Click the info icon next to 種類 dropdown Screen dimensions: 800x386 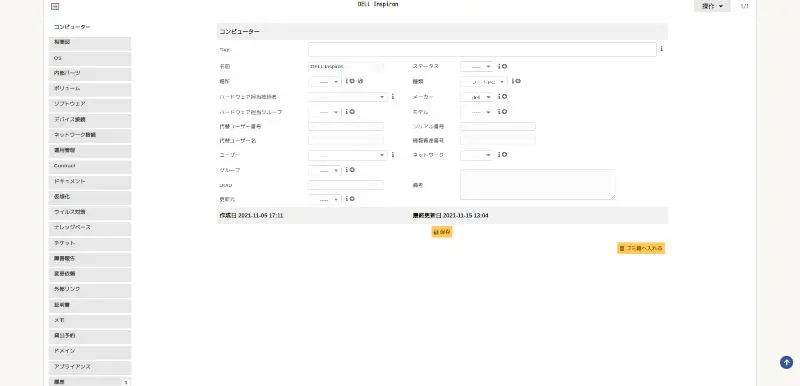(x=513, y=81)
